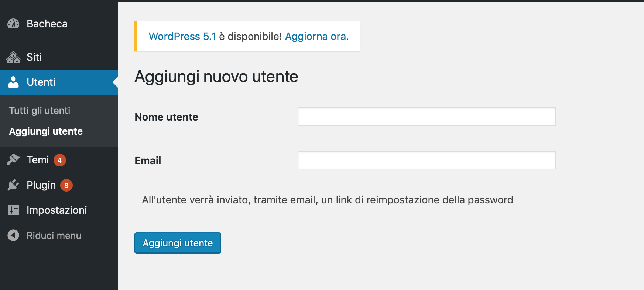
Task: Focus the Nome utente input field
Action: (427, 117)
